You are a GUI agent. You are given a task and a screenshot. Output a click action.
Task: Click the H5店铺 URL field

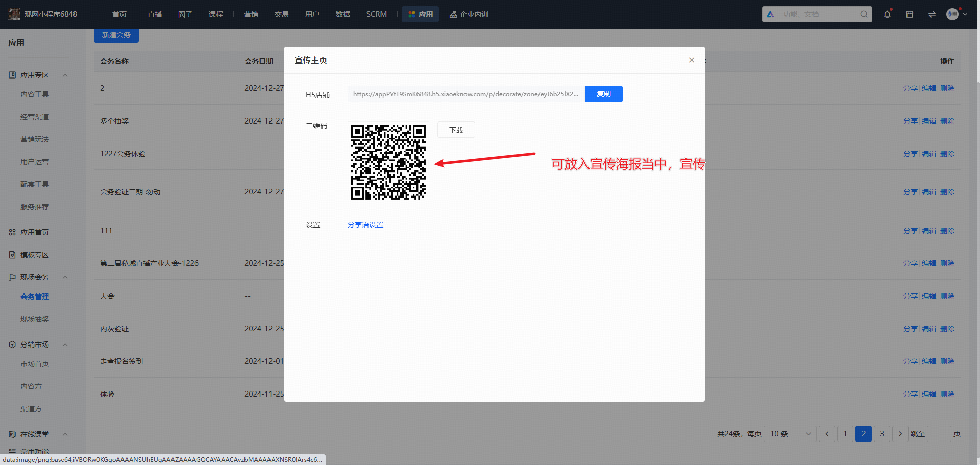[467, 94]
